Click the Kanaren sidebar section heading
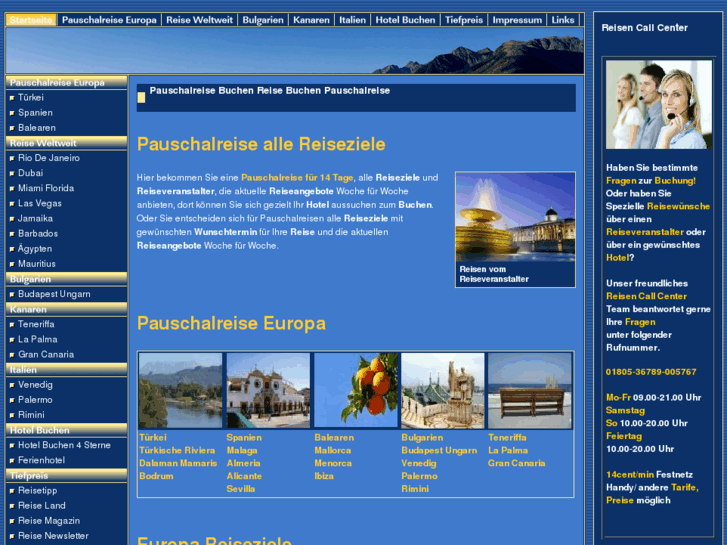The image size is (727, 545). click(66, 309)
